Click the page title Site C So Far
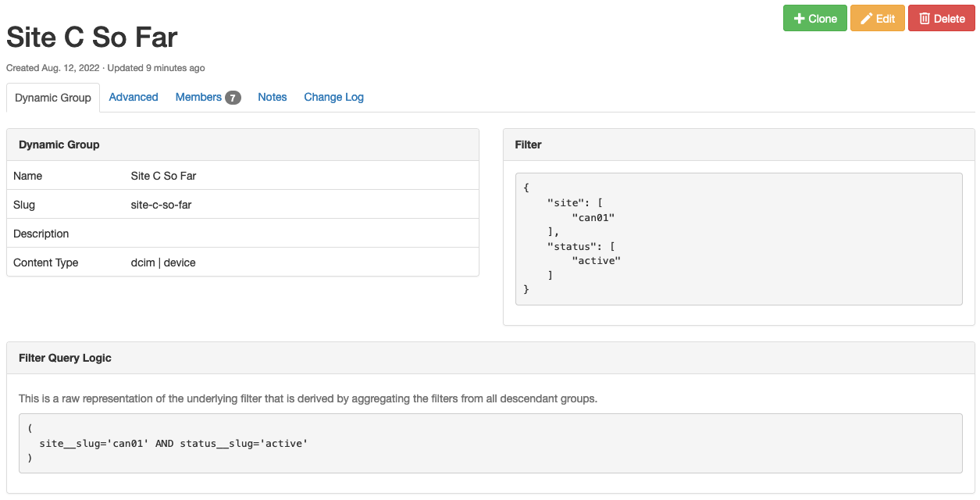This screenshot has height=500, width=980. 92,37
